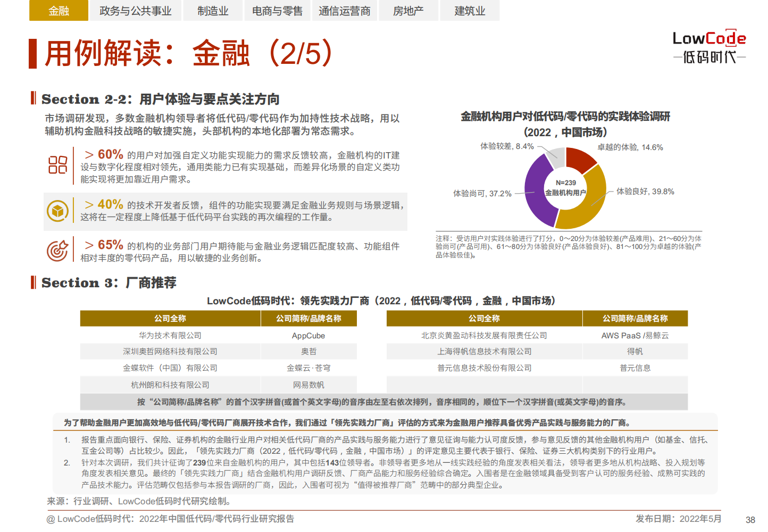
Task: Click the chart 注释 footnote text
Action: [x=569, y=246]
